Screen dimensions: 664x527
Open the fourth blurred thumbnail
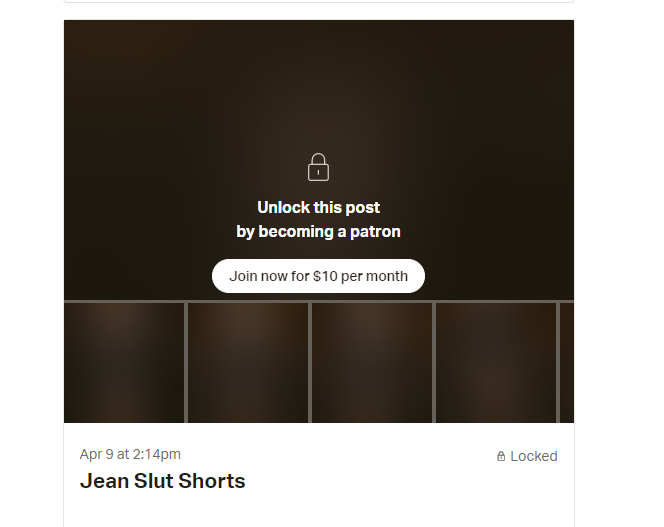(x=496, y=363)
